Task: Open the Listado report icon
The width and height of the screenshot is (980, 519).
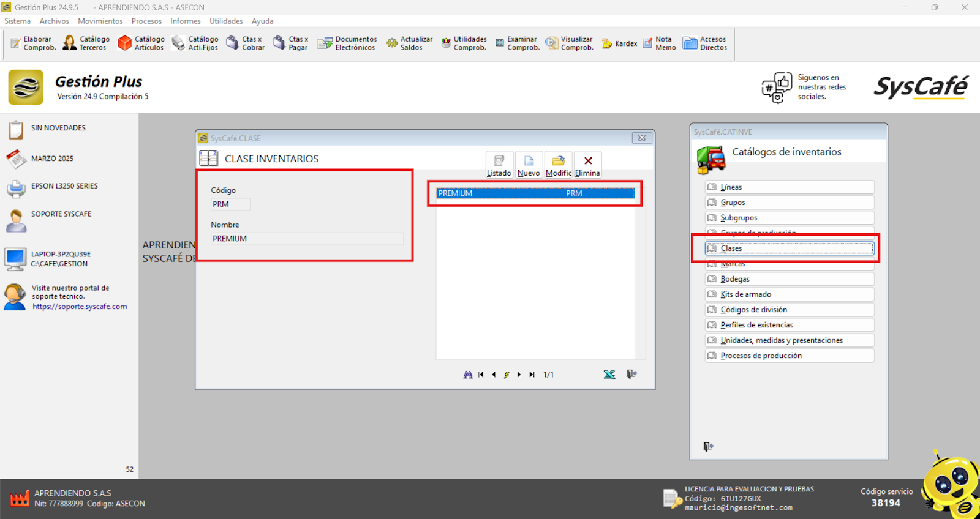Action: pyautogui.click(x=499, y=165)
